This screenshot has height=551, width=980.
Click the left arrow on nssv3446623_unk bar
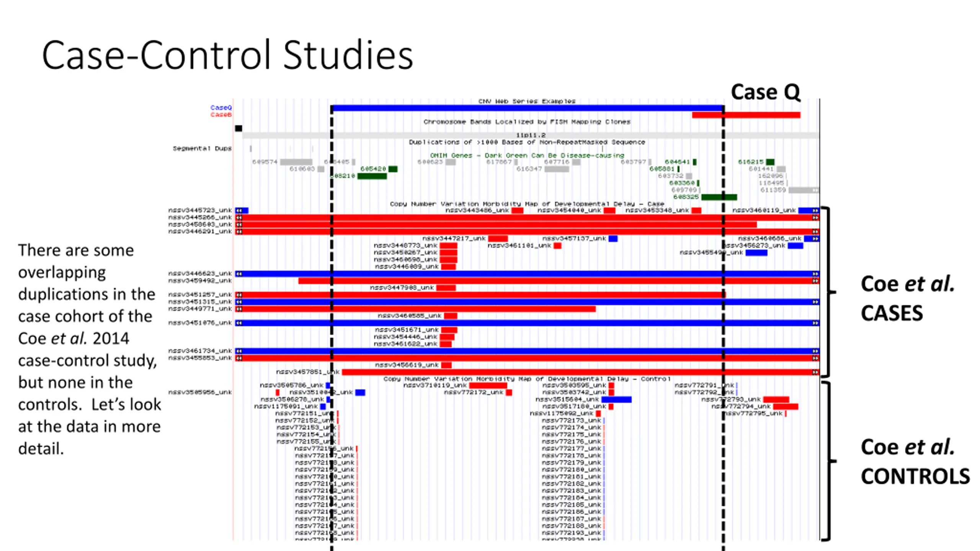coord(238,274)
